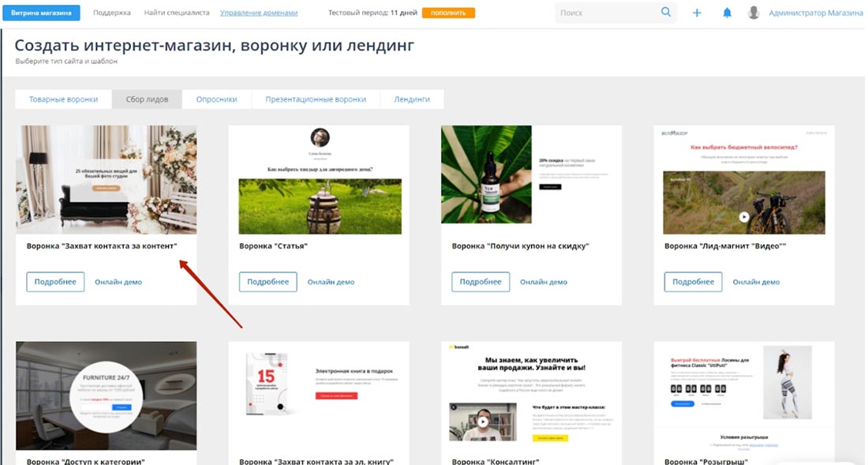Image resolution: width=868 pixels, height=465 pixels.
Task: Click "FURNITURE 24/7" thumbnail of "Доступ к категории"
Action: [107, 396]
